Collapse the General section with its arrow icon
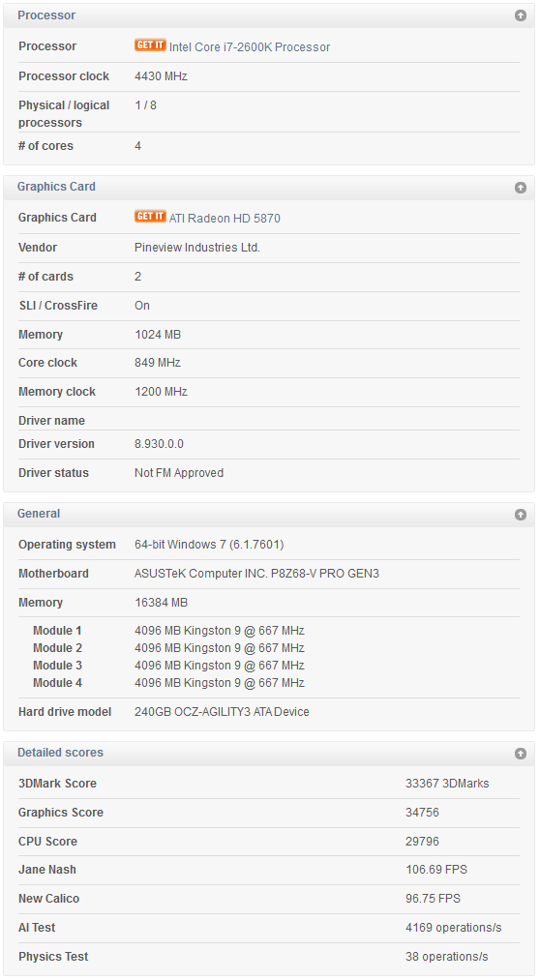540x980 pixels. (x=520, y=515)
